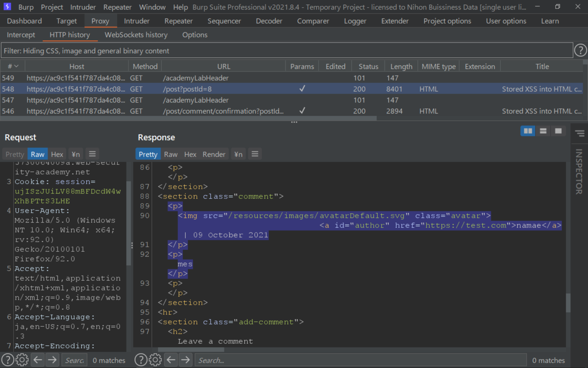Toggle ¥n non-printable chars in Response
This screenshot has height=368, width=588.
(238, 154)
